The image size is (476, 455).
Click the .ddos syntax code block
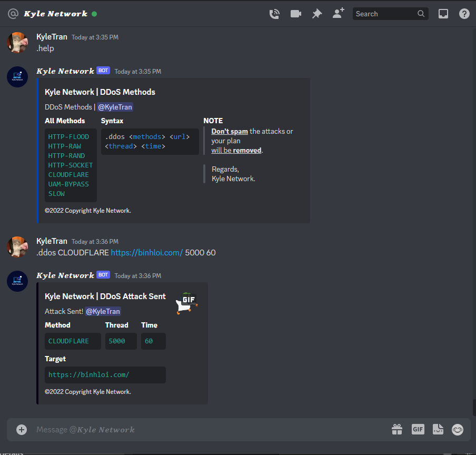point(150,142)
